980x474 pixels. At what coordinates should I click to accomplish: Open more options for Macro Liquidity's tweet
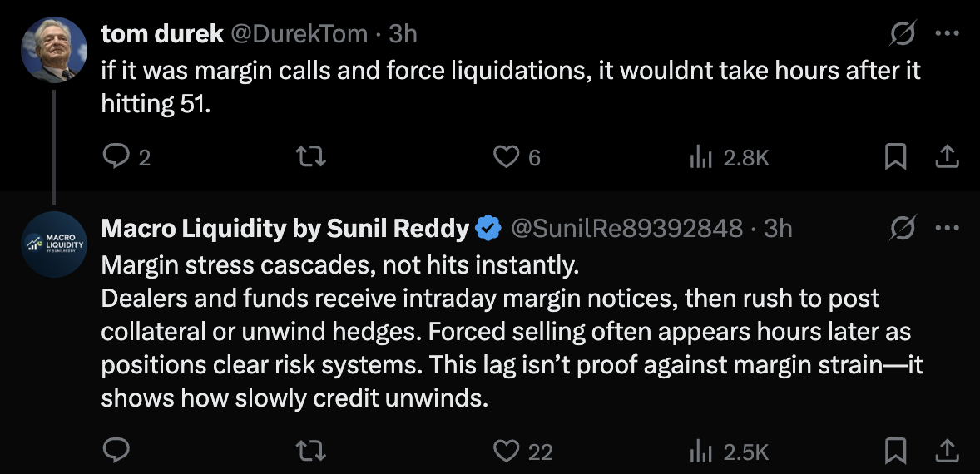(947, 228)
